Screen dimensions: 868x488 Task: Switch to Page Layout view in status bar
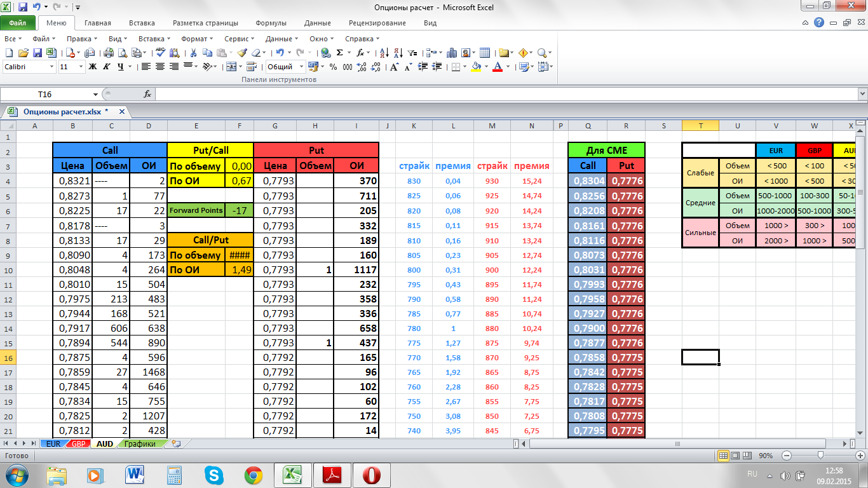(735, 456)
